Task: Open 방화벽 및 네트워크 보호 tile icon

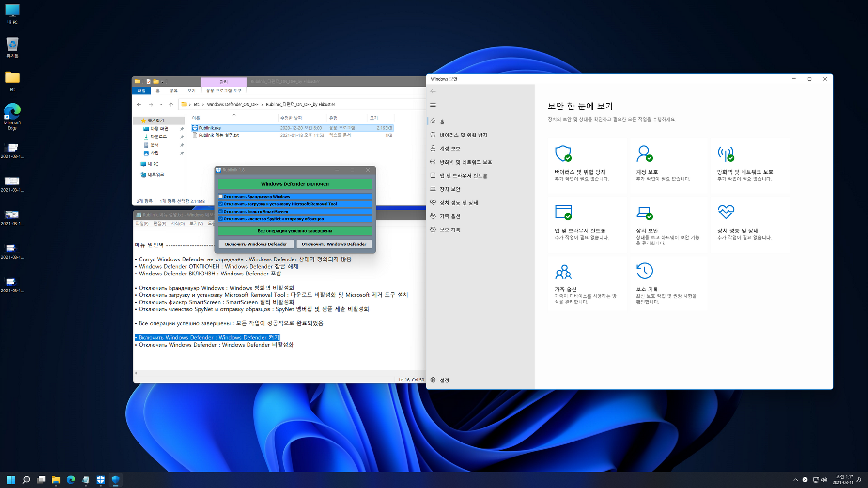Action: pyautogui.click(x=726, y=153)
